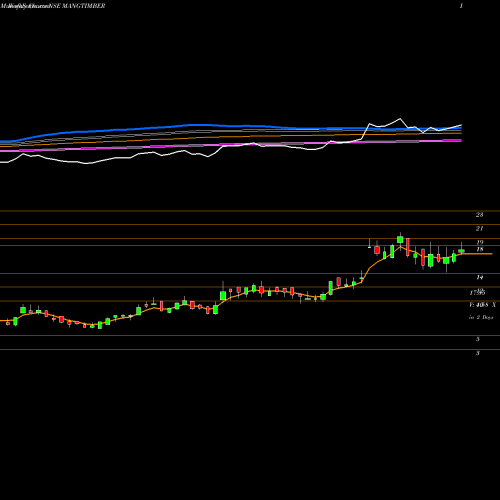
Task: Select the 23 price axis label
Action: pyautogui.click(x=479, y=215)
